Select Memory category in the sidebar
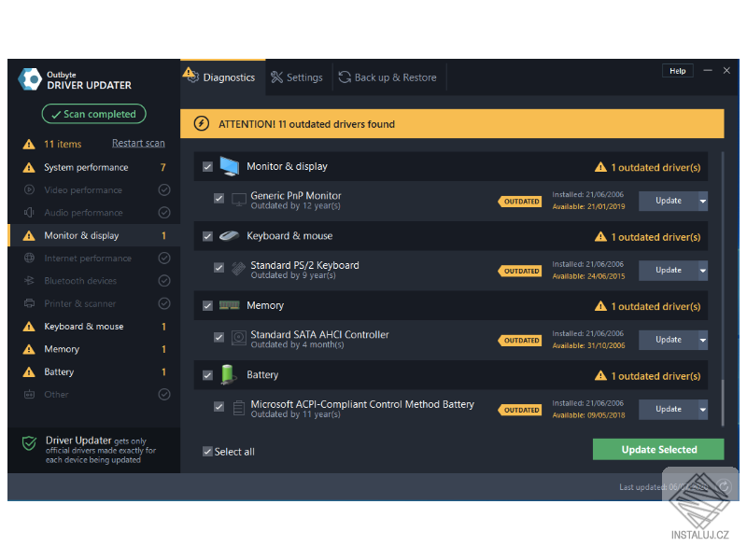Viewport: 747px width, 560px height. pyautogui.click(x=94, y=349)
